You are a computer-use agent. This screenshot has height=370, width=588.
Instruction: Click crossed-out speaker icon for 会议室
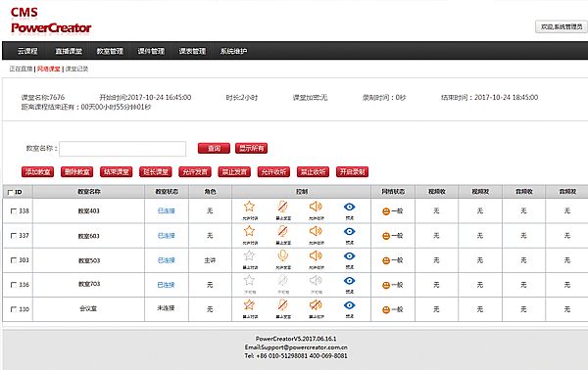316,304
